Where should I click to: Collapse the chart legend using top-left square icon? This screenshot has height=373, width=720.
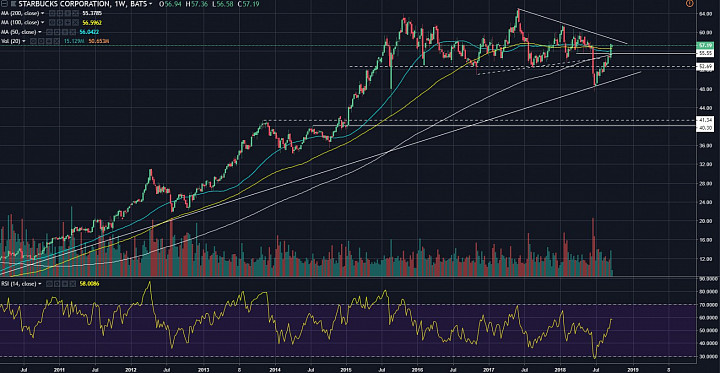[x=4, y=4]
